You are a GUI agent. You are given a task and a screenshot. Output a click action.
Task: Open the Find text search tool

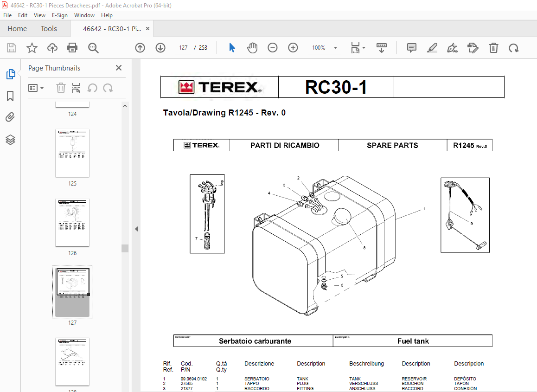(93, 48)
